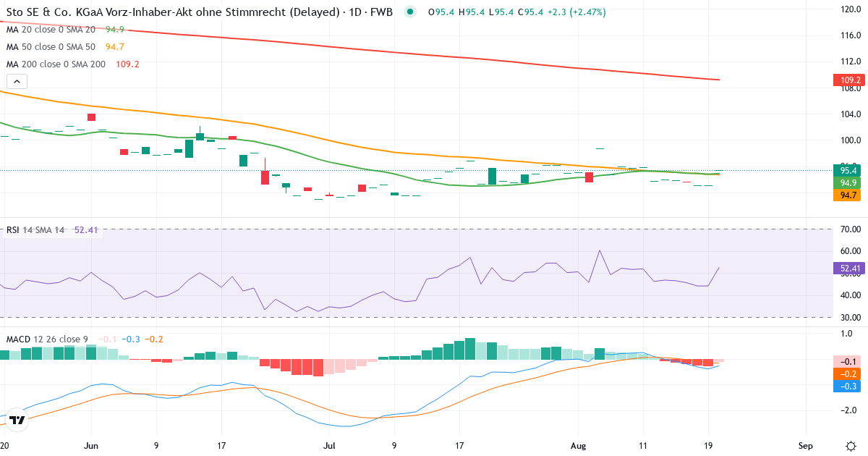
Task: Select the MA 200 close SMA 200 legend
Action: click(56, 64)
